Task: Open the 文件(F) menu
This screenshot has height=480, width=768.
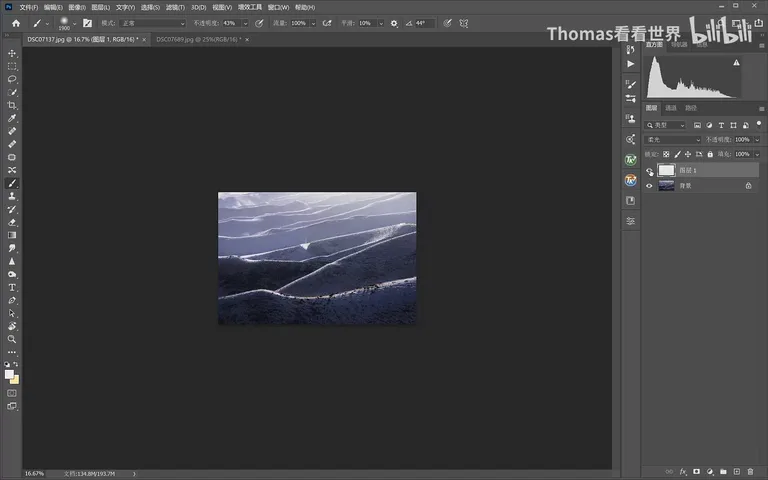Action: click(28, 7)
